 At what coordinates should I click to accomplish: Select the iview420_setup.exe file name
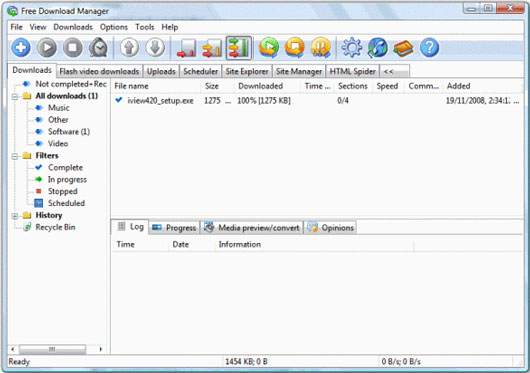pos(160,100)
